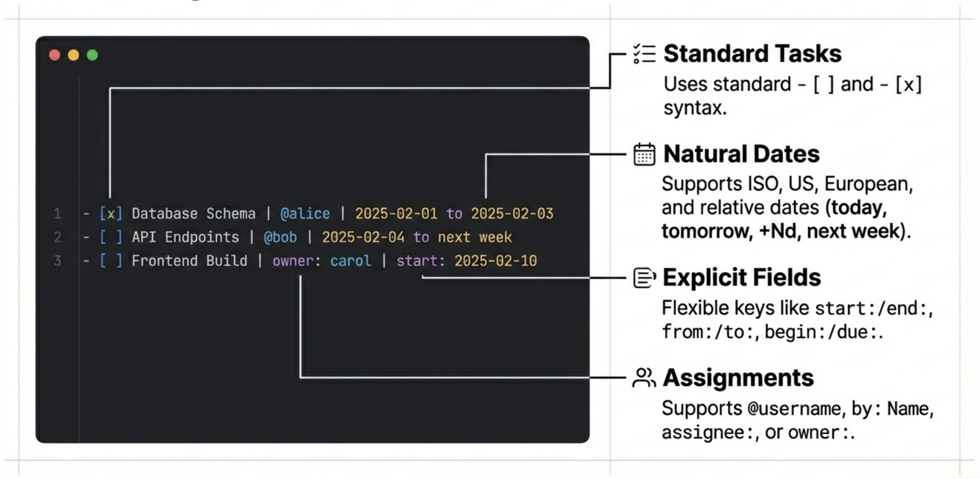The image size is (980, 479).
Task: Click the Assignments people icon
Action: [644, 378]
